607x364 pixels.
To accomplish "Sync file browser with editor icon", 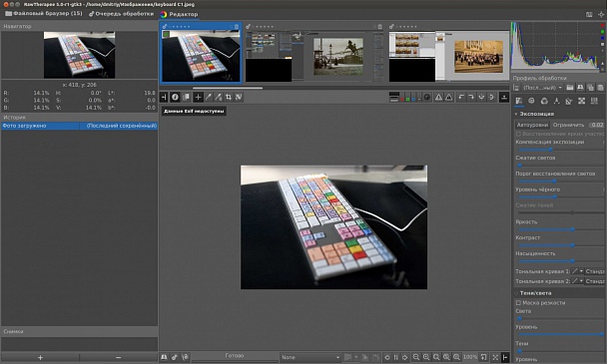I will pyautogui.click(x=395, y=357).
